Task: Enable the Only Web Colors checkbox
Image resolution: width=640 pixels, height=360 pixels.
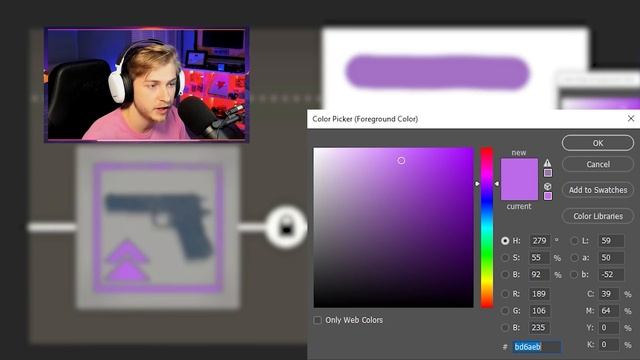Action: tap(318, 320)
